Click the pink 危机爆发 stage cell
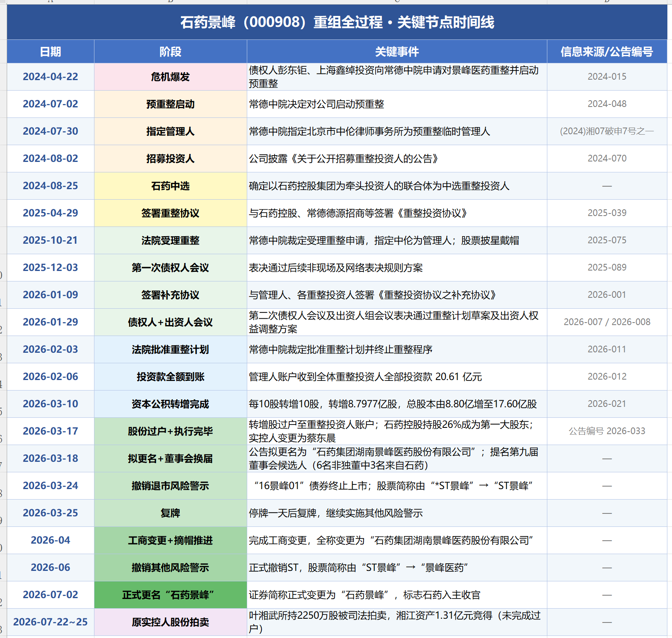Viewport: 672px width, 638px height. point(170,77)
